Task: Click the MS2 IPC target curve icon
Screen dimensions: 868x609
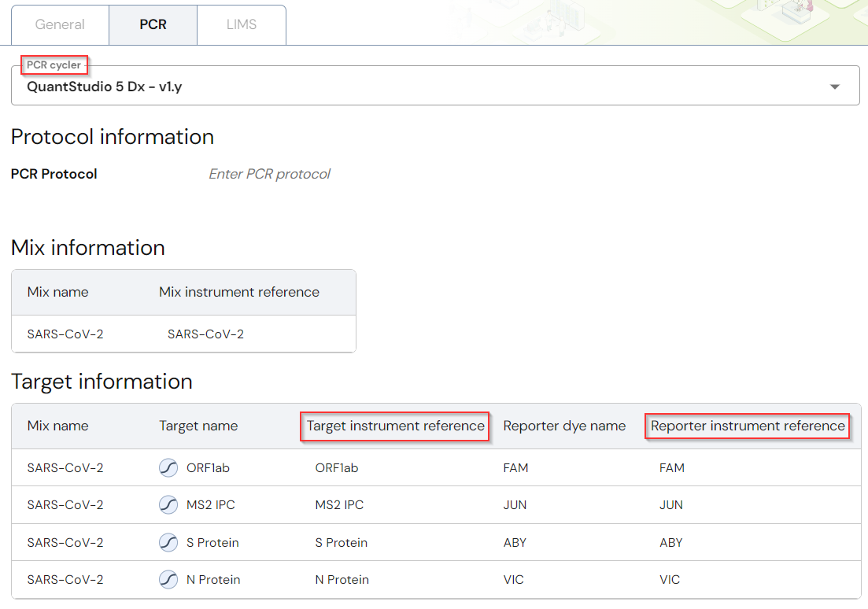Action: click(x=168, y=505)
